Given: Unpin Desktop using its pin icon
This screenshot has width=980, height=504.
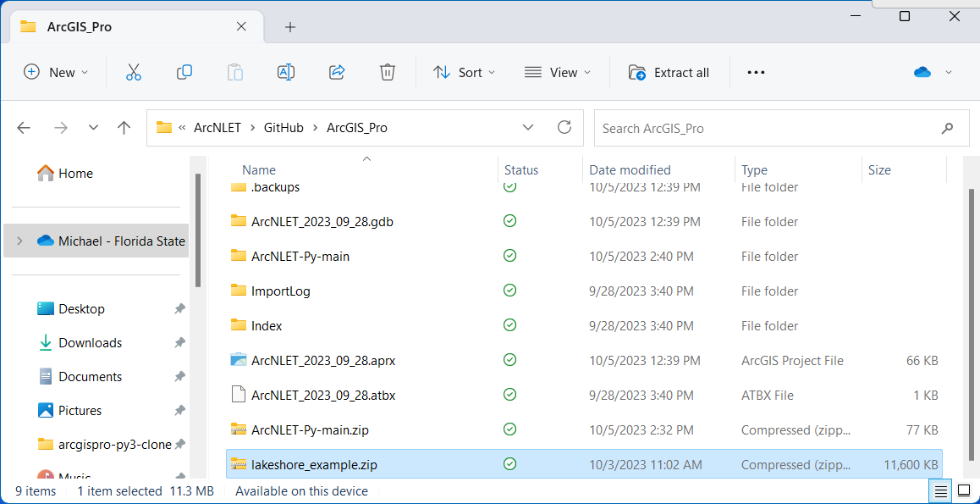Looking at the screenshot, I should [180, 309].
